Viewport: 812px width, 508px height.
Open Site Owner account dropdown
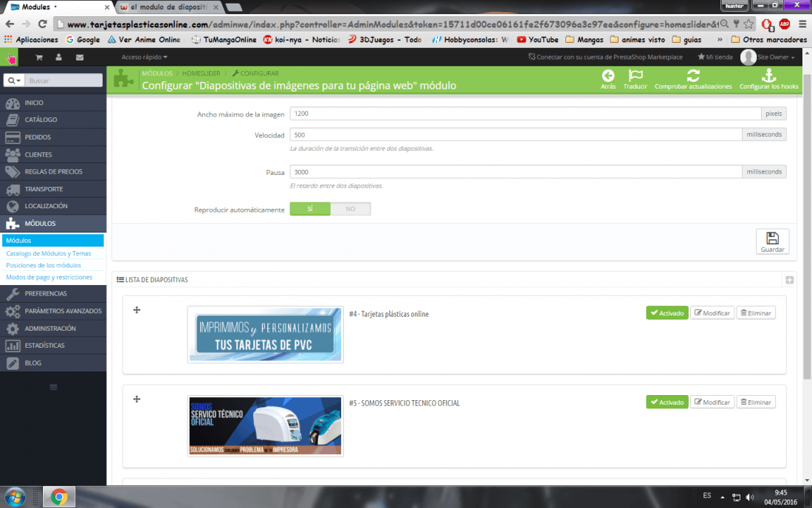coord(768,57)
